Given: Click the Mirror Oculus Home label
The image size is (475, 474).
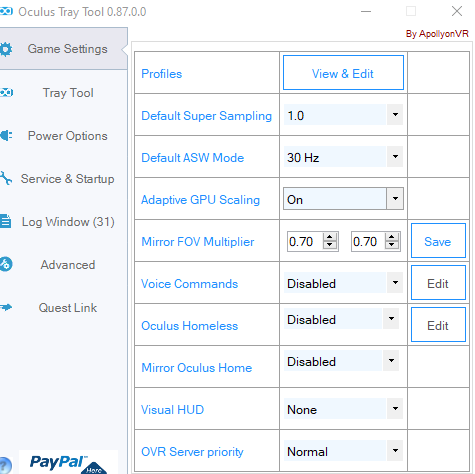Looking at the screenshot, I should 197,368.
